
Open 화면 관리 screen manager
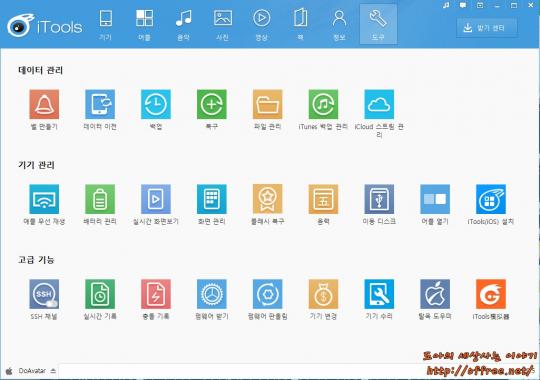pyautogui.click(x=211, y=199)
